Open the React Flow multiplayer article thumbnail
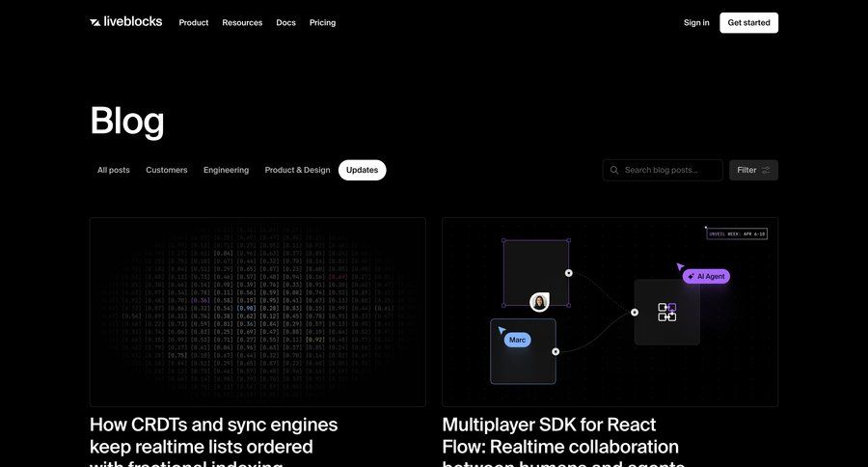Image resolution: width=868 pixels, height=467 pixels. pyautogui.click(x=610, y=312)
